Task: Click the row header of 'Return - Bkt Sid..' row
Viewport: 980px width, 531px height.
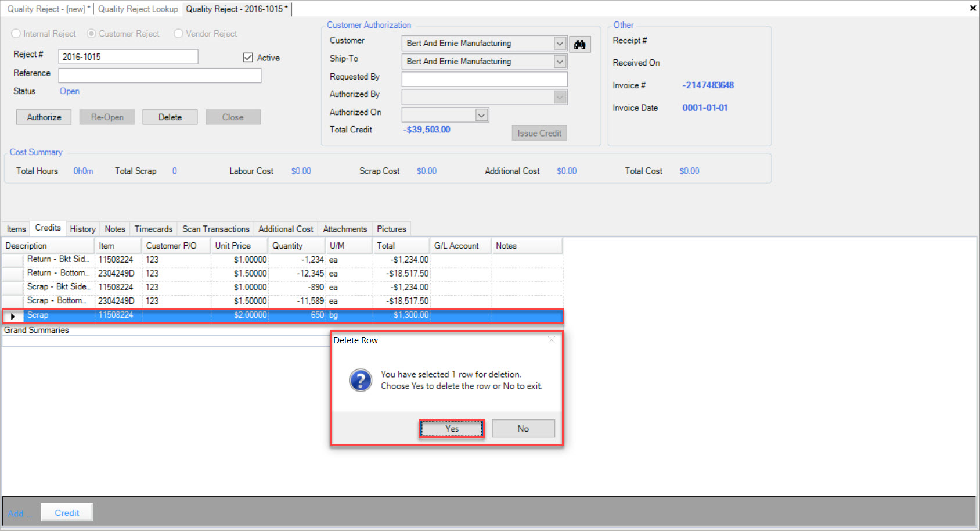Action: click(x=13, y=260)
